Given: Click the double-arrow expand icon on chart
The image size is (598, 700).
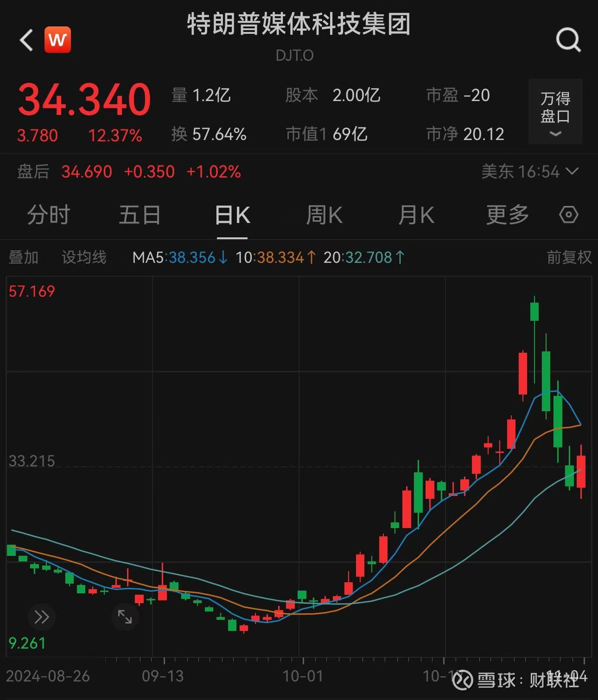Looking at the screenshot, I should (42, 617).
